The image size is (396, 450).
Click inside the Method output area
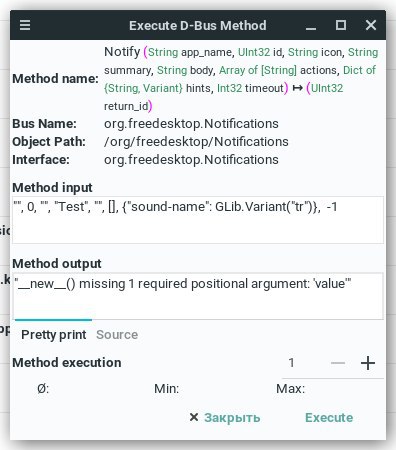tap(198, 296)
